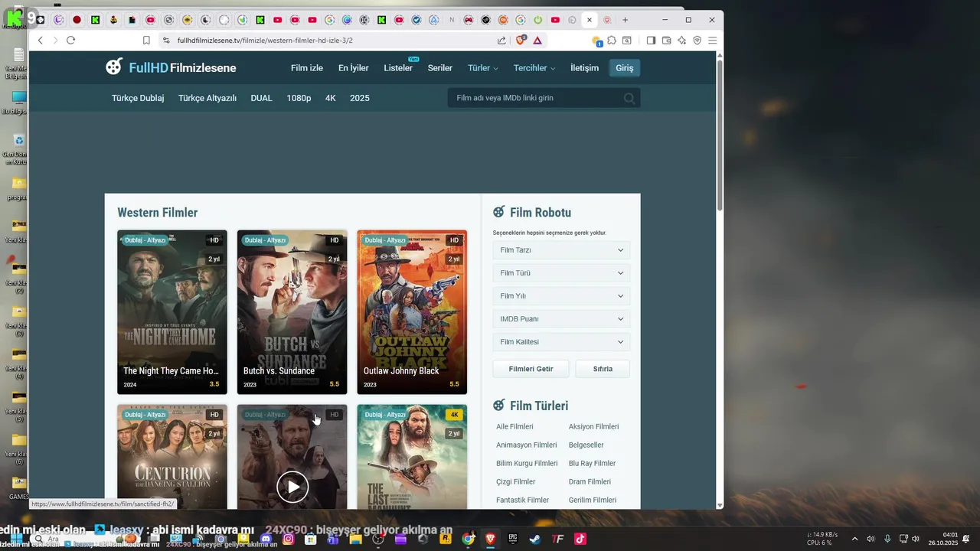Select the 2025 filter link
The image size is (980, 551).
click(x=360, y=98)
